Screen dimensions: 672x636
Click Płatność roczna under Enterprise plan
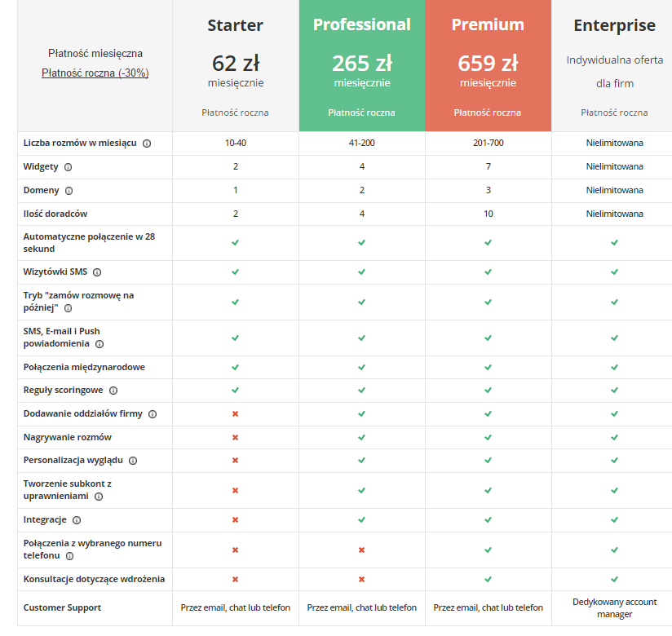tap(614, 113)
